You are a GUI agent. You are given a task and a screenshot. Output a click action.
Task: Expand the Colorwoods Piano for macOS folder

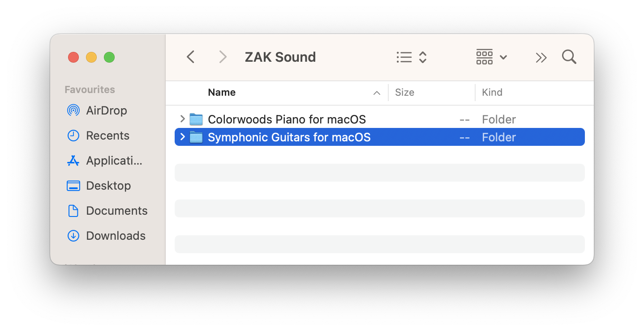coord(182,119)
